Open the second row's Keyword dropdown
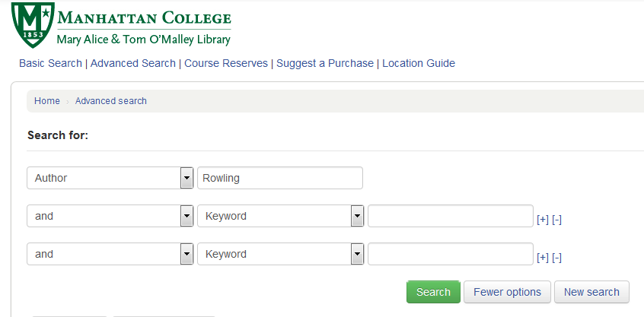Image resolution: width=644 pixels, height=317 pixels. click(x=281, y=216)
